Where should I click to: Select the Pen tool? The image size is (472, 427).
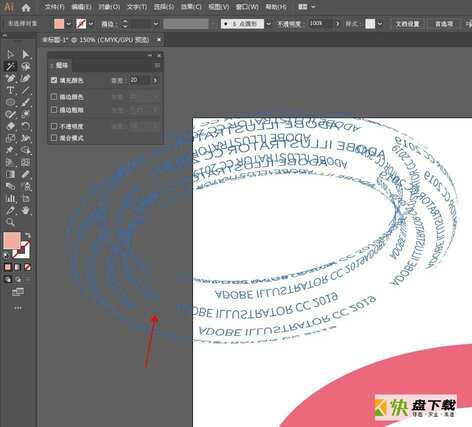[10, 78]
